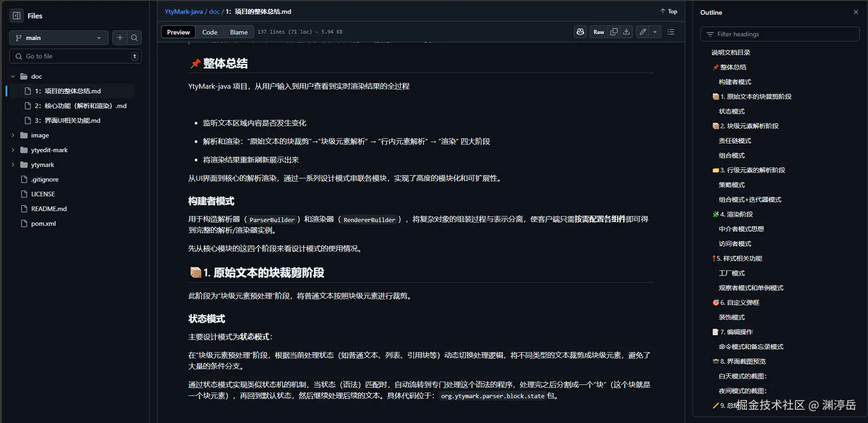The width and height of the screenshot is (868, 423).
Task: Collapse the Files side panel icon
Action: tap(17, 16)
